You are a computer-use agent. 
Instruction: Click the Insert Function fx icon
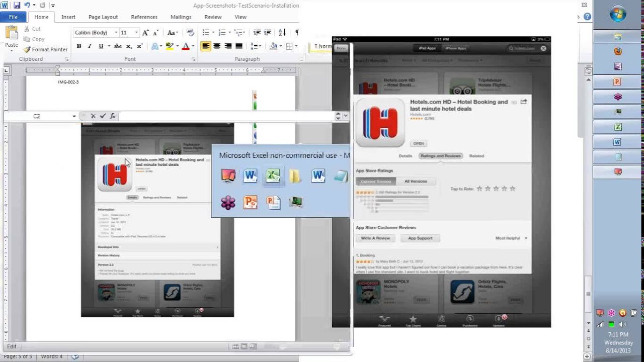pyautogui.click(x=113, y=116)
